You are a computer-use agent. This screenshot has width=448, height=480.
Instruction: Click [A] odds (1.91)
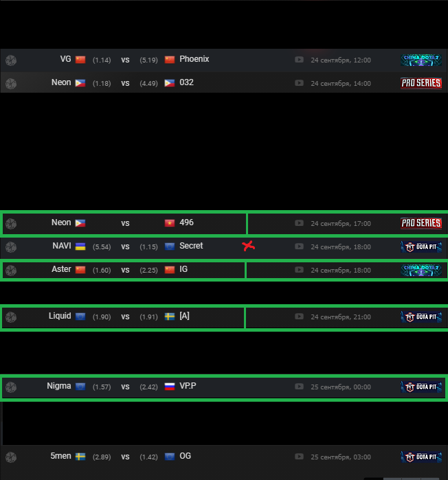[x=149, y=317]
